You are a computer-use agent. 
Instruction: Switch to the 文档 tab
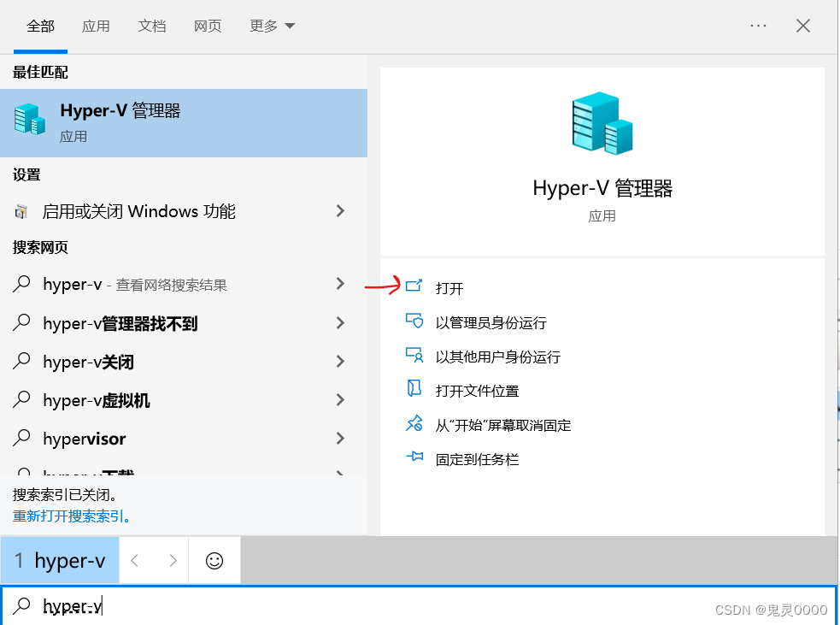coord(152,26)
